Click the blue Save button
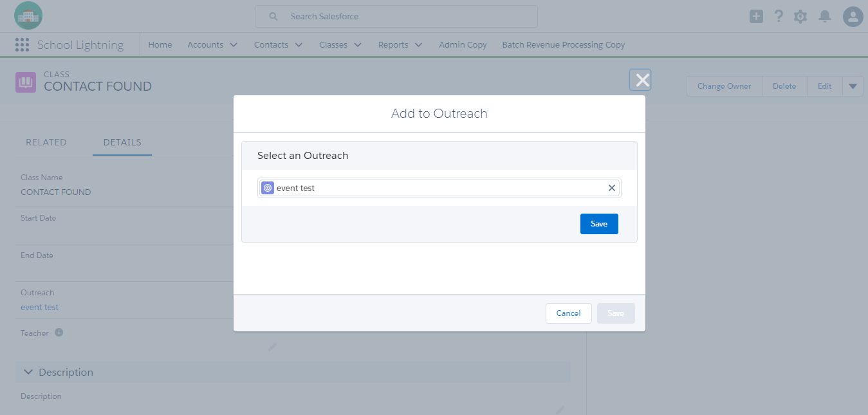The width and height of the screenshot is (868, 415). (x=599, y=224)
